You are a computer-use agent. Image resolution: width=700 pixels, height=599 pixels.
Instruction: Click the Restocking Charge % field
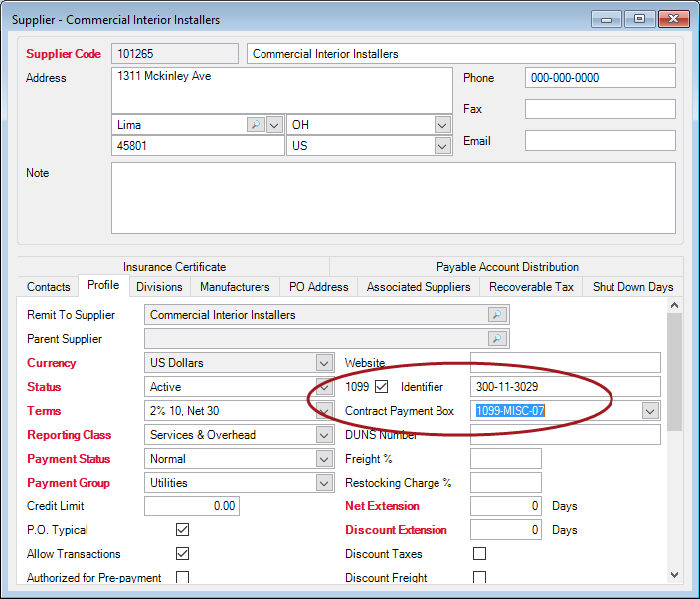click(506, 483)
